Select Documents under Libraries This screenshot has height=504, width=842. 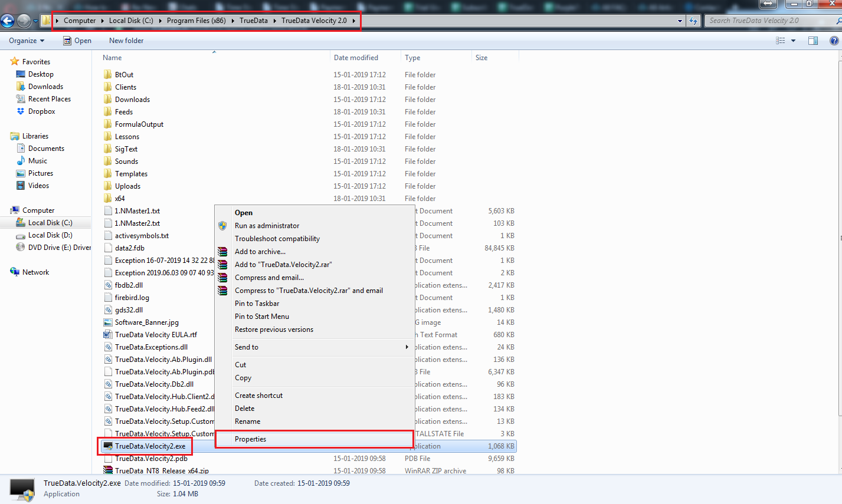click(46, 149)
